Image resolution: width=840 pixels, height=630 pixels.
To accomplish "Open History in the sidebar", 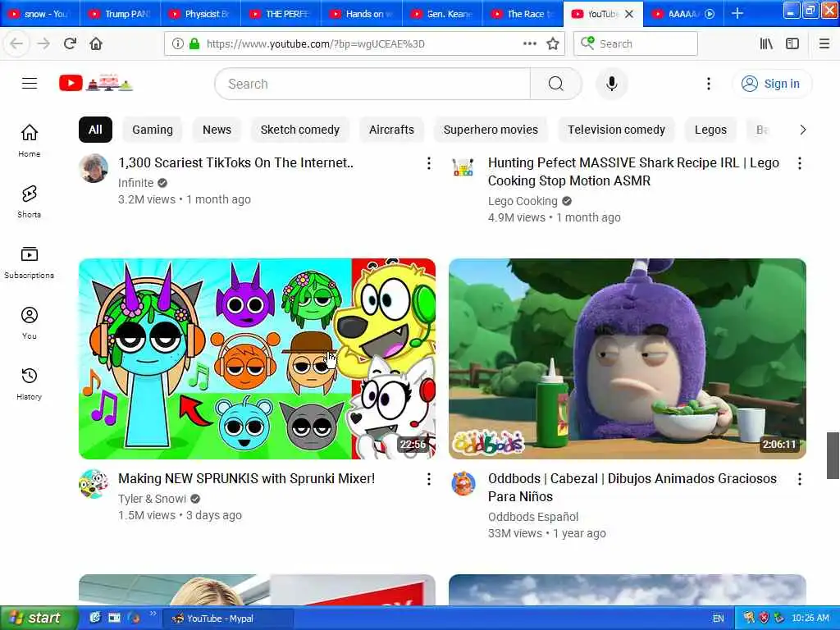I will click(x=29, y=384).
